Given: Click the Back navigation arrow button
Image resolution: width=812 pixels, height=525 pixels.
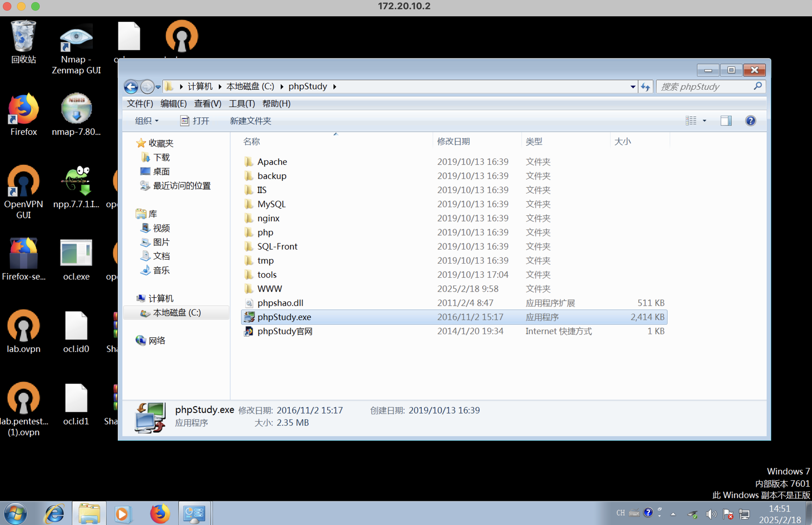Looking at the screenshot, I should click(x=131, y=87).
